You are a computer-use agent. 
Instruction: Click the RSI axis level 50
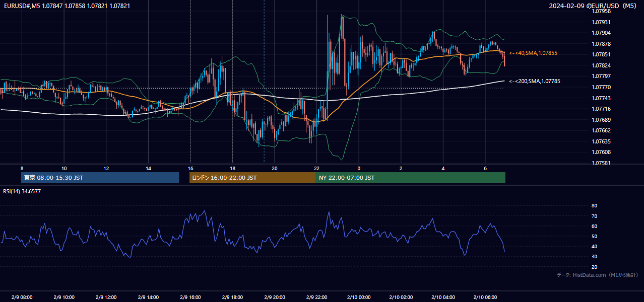594,236
